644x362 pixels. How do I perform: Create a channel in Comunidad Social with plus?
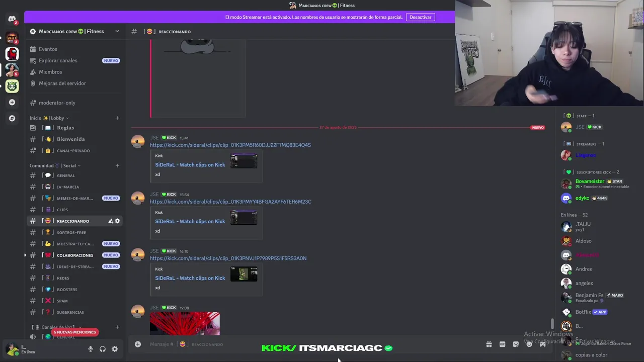click(x=117, y=165)
